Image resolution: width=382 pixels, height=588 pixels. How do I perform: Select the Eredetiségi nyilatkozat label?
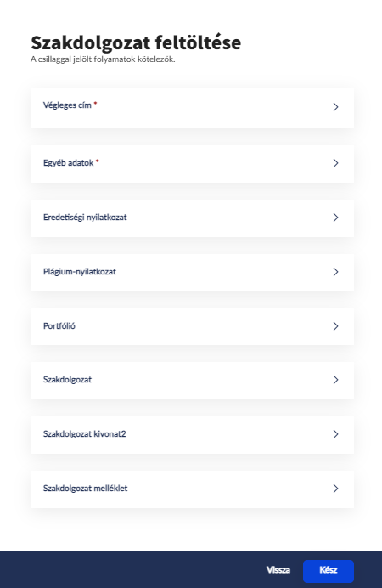(85, 218)
